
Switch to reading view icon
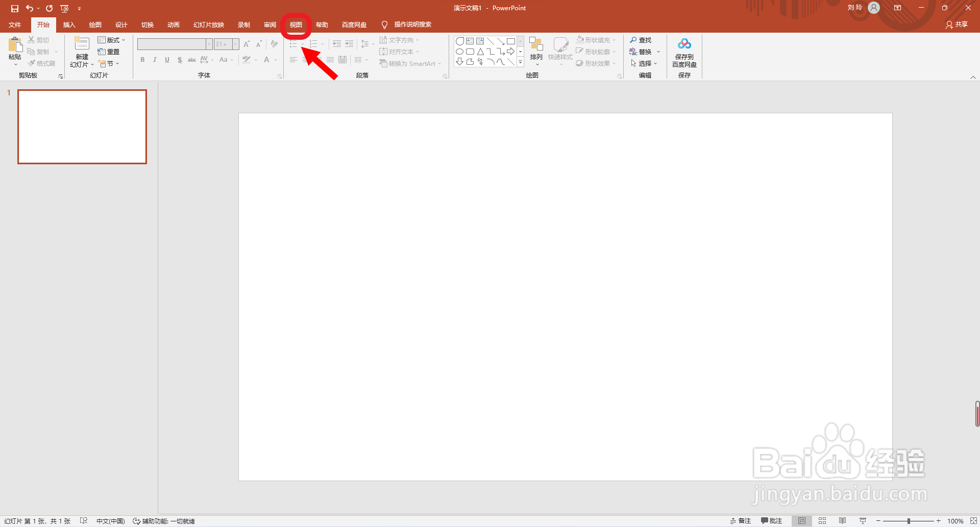(x=842, y=521)
